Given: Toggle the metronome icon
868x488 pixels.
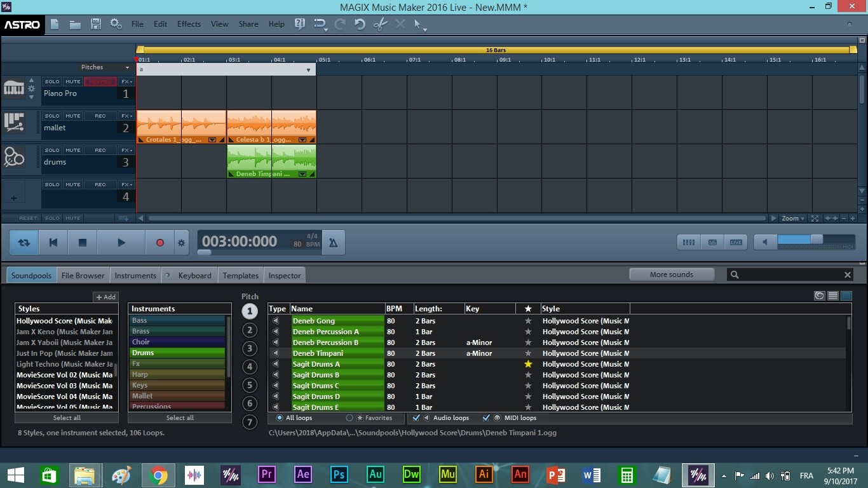Looking at the screenshot, I should (x=333, y=242).
